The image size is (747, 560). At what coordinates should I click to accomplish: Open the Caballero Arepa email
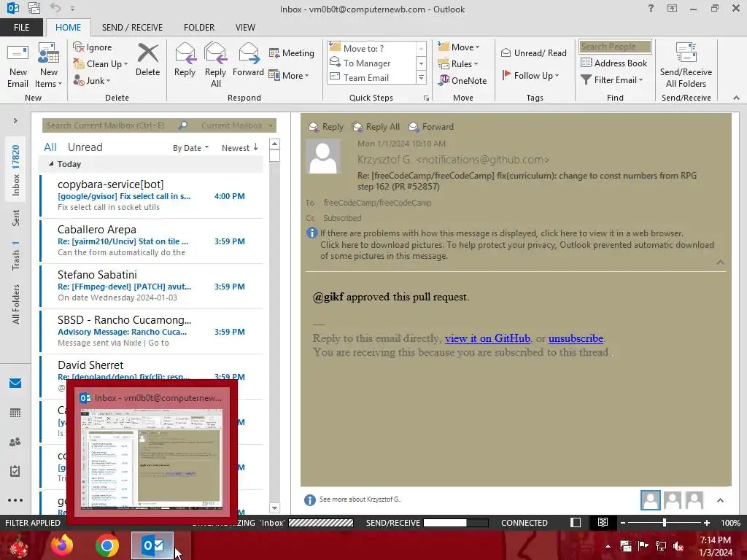[152, 241]
